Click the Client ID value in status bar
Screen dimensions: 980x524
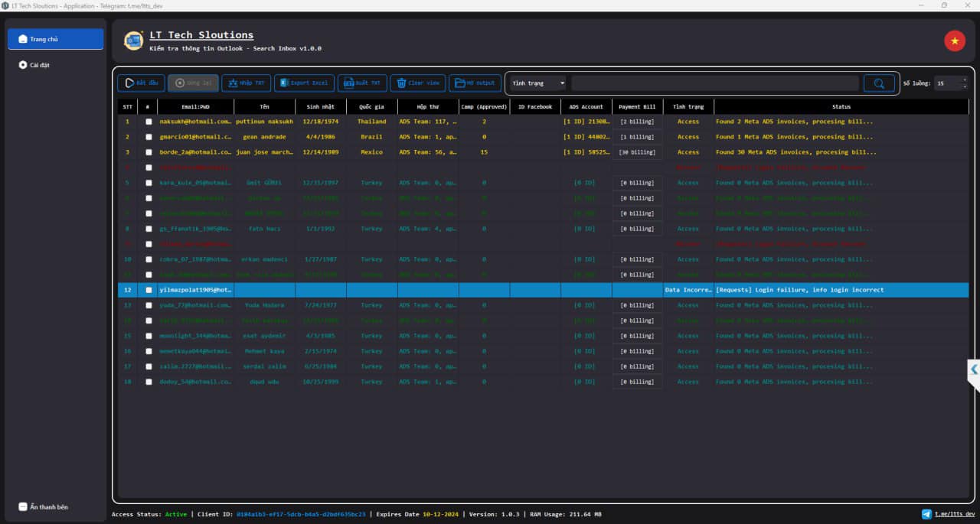click(x=301, y=514)
